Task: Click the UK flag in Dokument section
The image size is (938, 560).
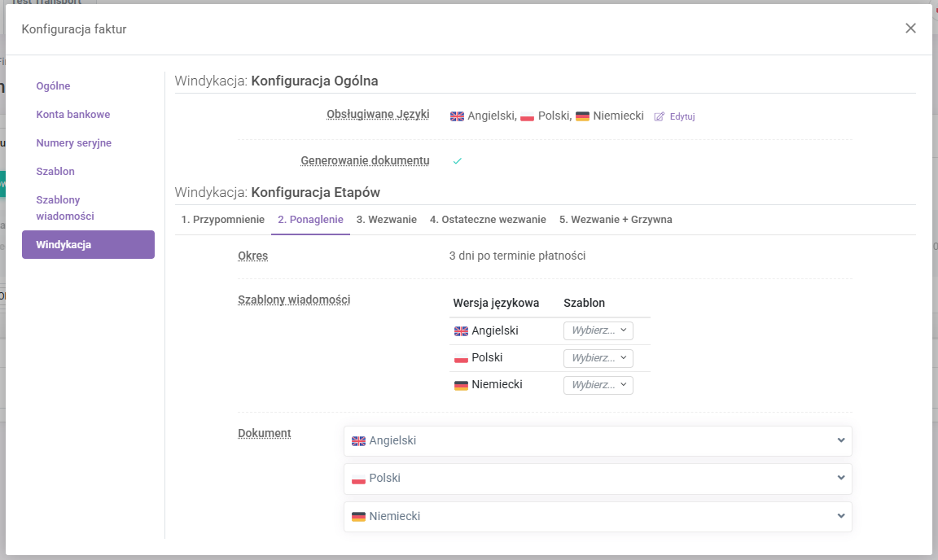Action: [x=358, y=441]
